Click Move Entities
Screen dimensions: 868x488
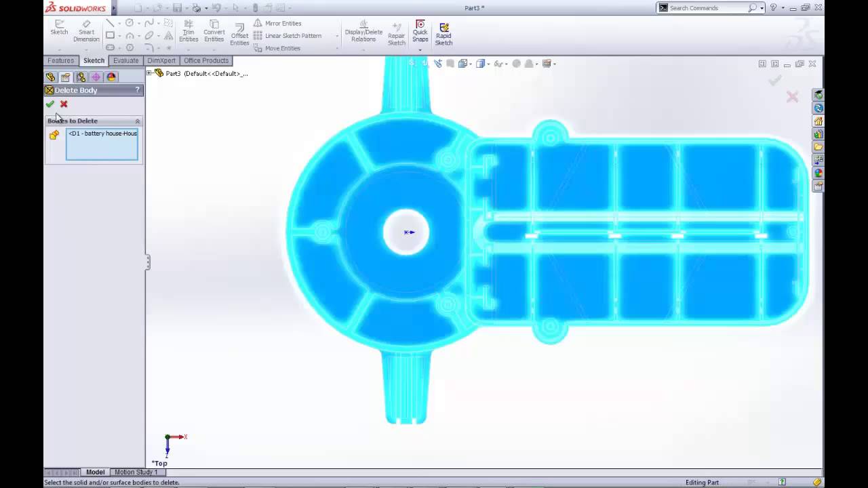tap(277, 48)
